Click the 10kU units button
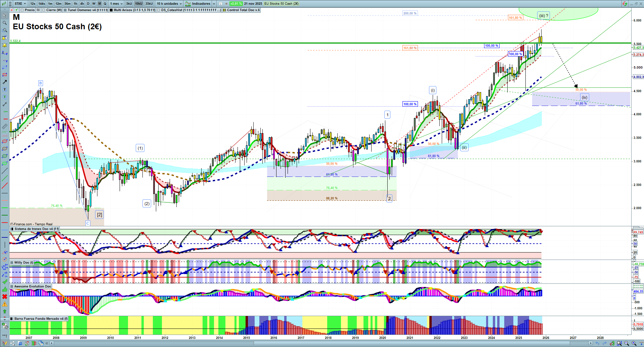Viewport: 644px width, 347px height. [139, 4]
